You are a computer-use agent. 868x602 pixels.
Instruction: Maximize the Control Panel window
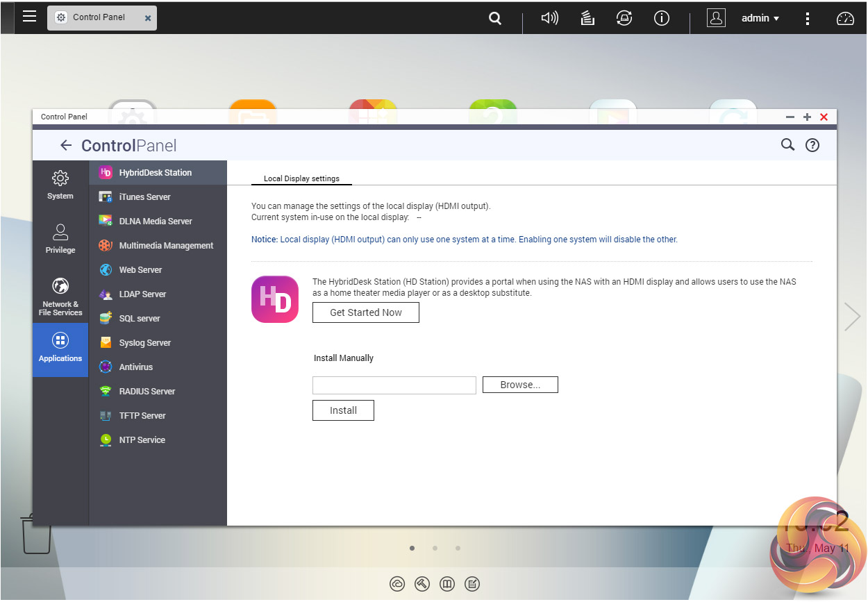(807, 117)
